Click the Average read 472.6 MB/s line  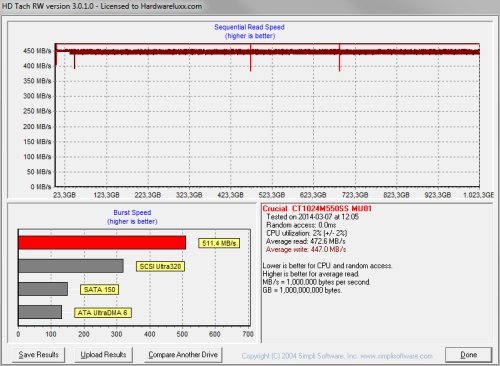coord(305,241)
